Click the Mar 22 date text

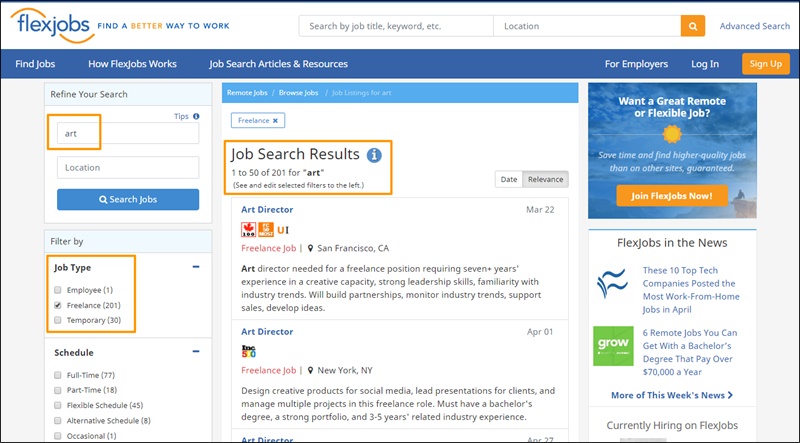(540, 210)
